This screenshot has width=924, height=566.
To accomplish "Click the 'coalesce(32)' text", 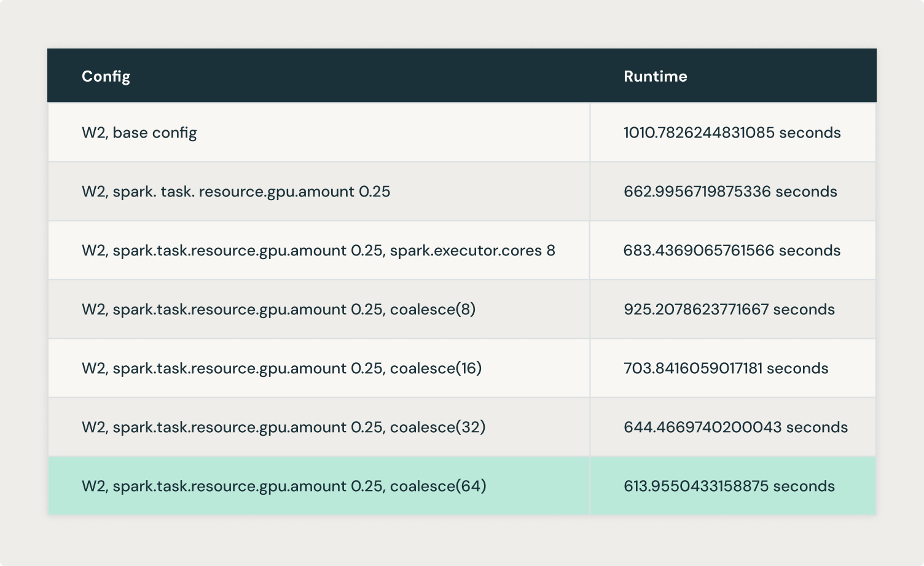I will coord(437,427).
